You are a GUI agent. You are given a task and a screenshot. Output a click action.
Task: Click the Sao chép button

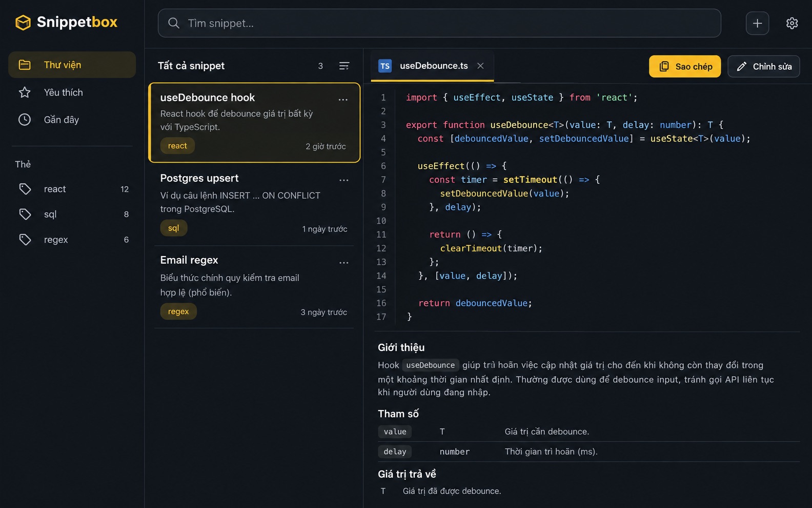click(x=685, y=66)
